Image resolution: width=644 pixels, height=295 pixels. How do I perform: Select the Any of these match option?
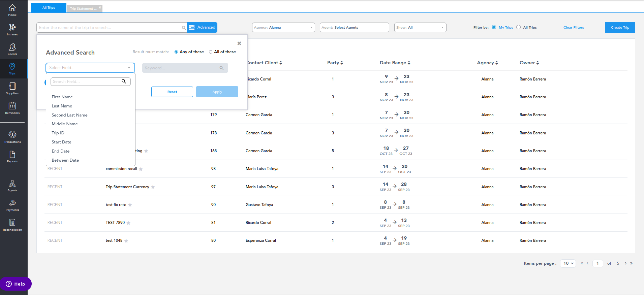[176, 52]
